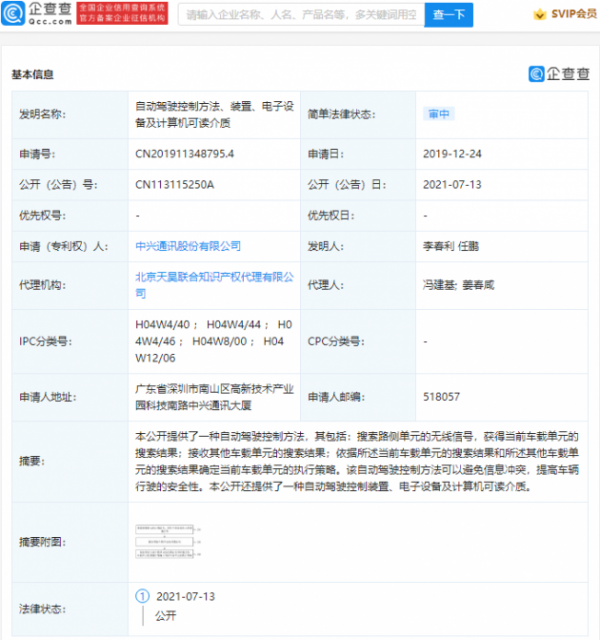Open agency 北京天昊联合知识产权代理 link

(214, 285)
